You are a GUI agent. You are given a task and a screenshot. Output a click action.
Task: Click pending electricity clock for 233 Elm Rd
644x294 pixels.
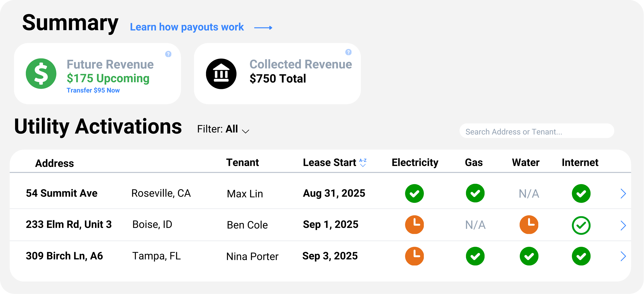point(414,225)
